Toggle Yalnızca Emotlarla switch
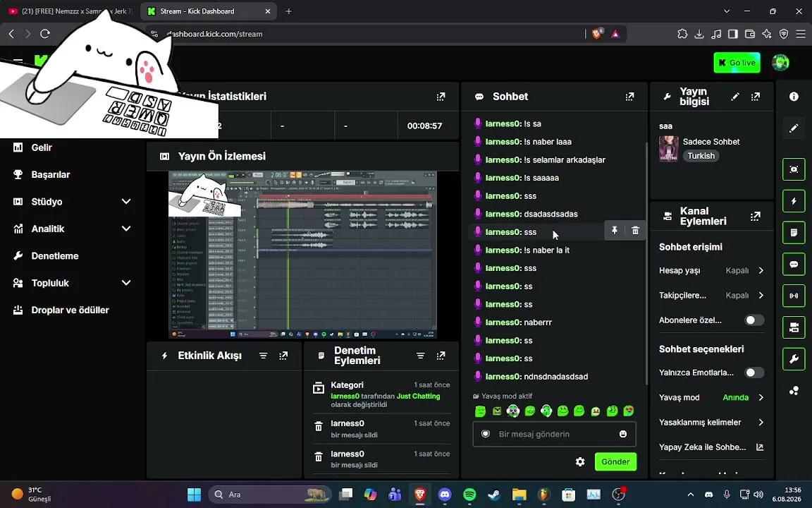Image resolution: width=812 pixels, height=508 pixels. coord(754,373)
